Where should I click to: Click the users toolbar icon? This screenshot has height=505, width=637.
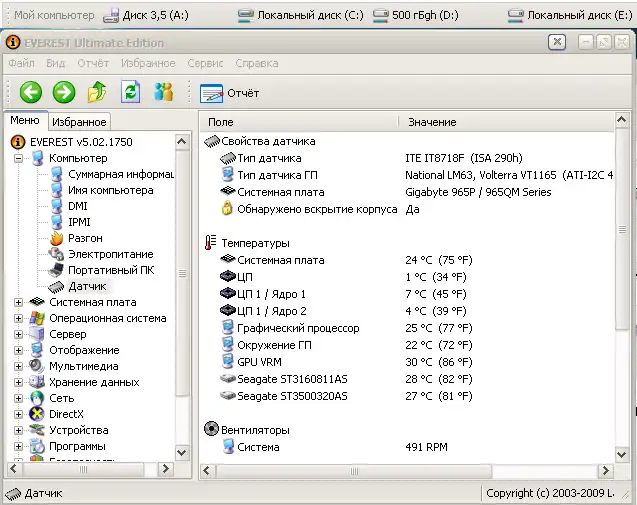point(163,93)
